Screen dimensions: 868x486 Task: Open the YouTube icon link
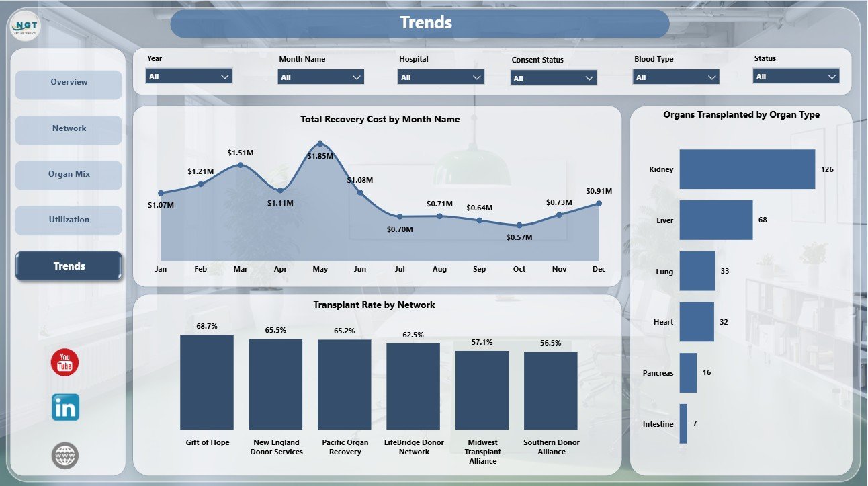pos(65,363)
